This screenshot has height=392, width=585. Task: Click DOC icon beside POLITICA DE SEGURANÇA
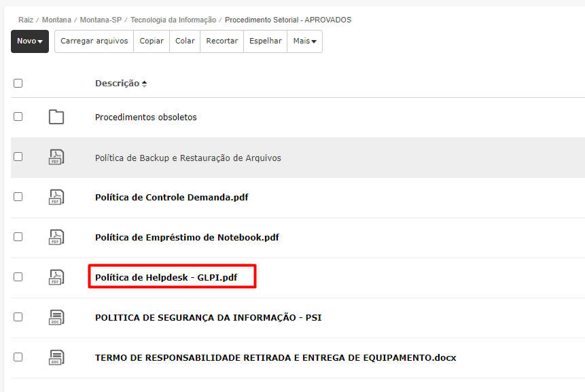56,317
